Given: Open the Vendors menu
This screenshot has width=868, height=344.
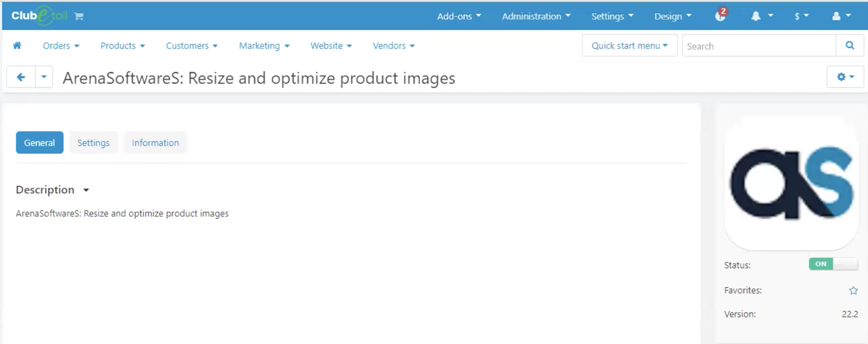Looking at the screenshot, I should click(394, 46).
